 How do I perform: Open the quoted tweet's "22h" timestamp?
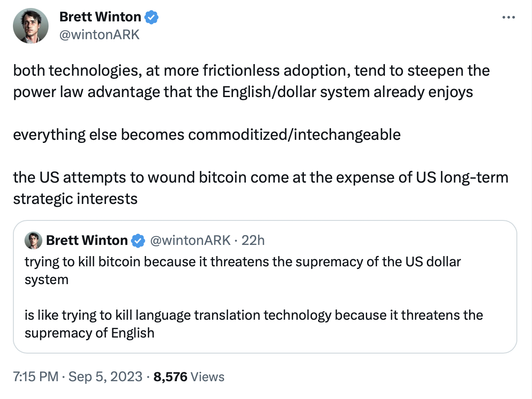coord(253,241)
